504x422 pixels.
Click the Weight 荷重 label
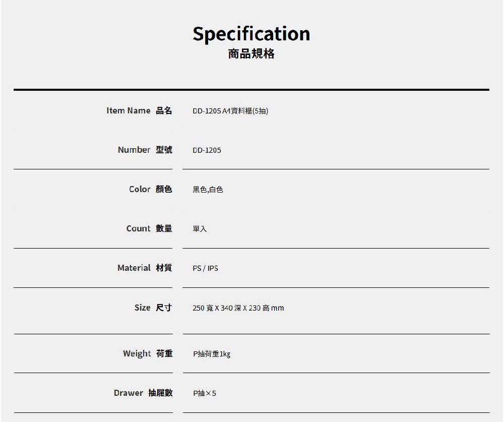(x=147, y=353)
